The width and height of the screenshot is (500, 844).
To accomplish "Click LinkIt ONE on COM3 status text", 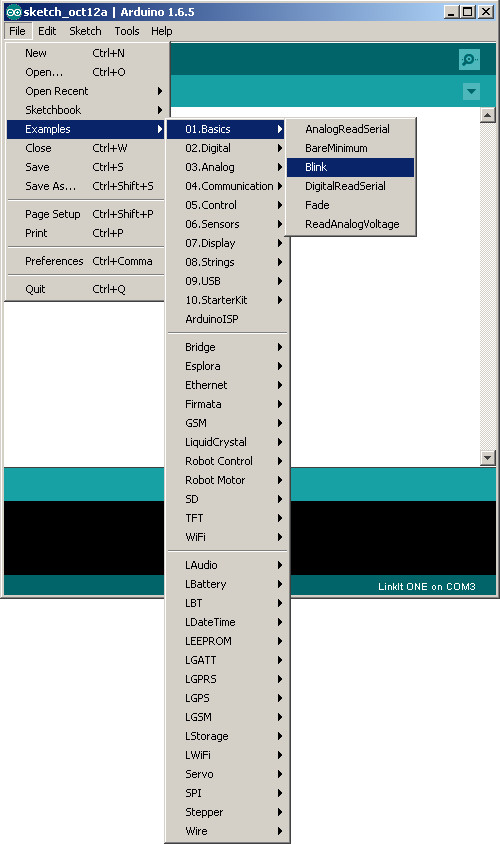I will pos(426,587).
